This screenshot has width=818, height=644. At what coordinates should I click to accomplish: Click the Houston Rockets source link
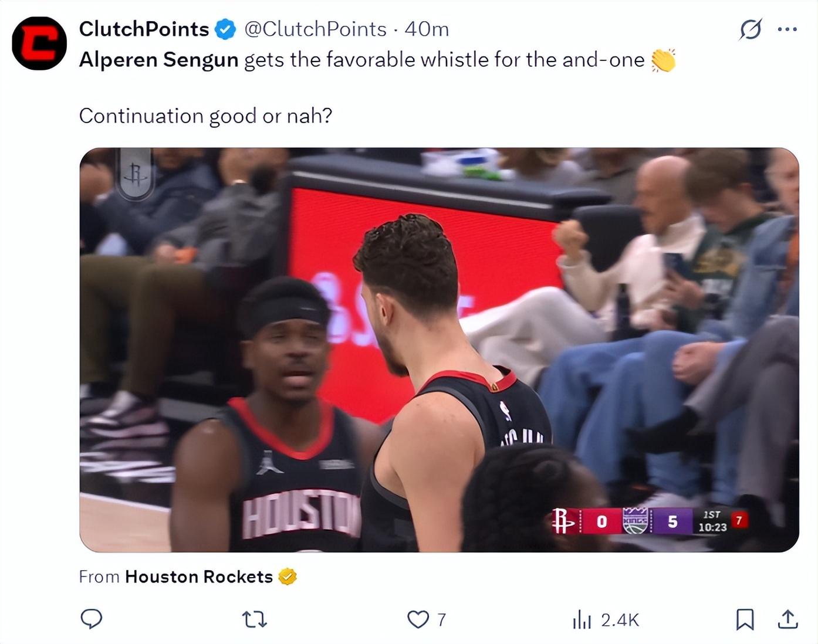[x=199, y=577]
